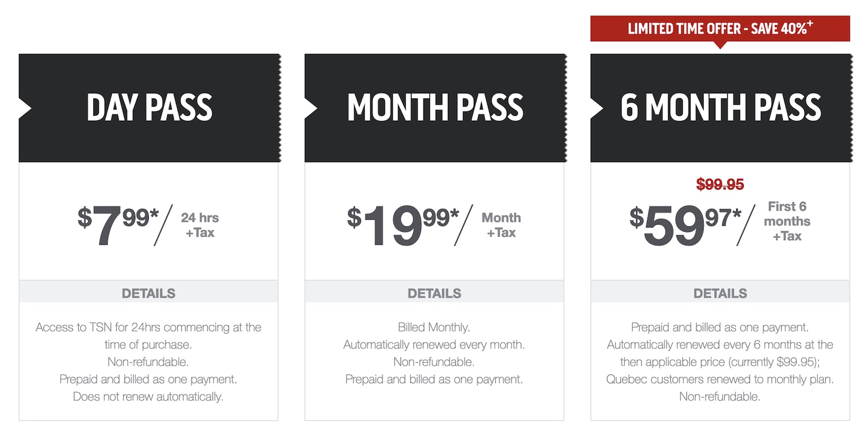Click the white notch arrow on Day Pass header
The image size is (868, 434).
tap(25, 108)
